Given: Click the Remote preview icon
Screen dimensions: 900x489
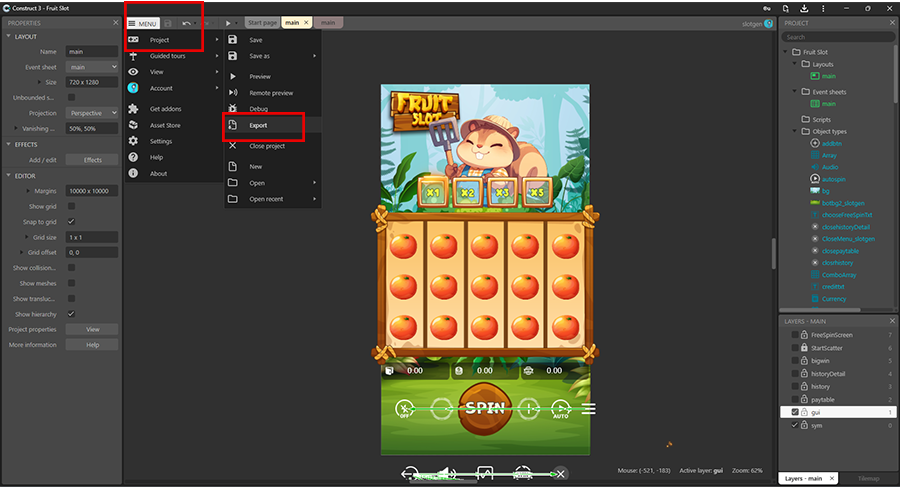Looking at the screenshot, I should tap(232, 93).
